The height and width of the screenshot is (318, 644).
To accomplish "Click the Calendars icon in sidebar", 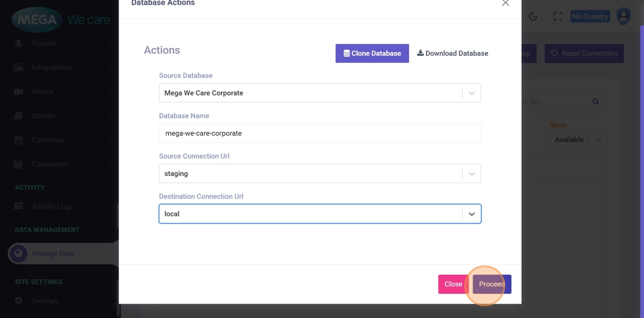I will point(18,140).
